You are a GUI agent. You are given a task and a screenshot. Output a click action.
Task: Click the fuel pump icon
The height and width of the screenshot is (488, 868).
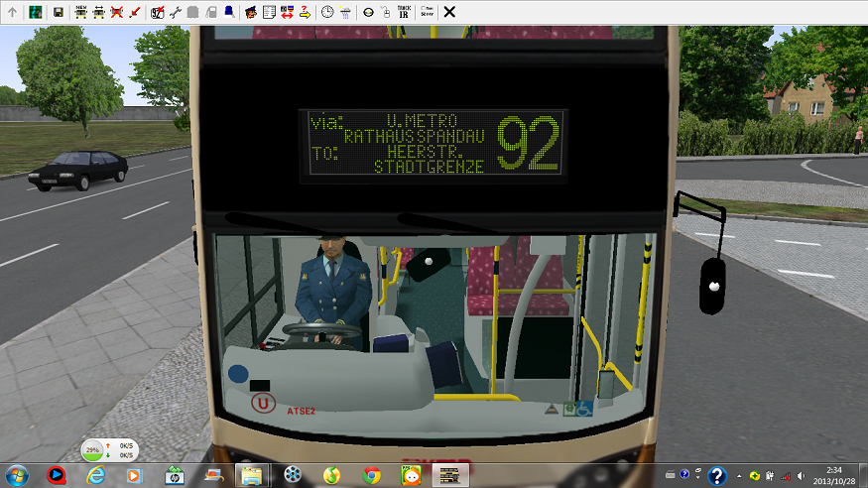[211, 12]
